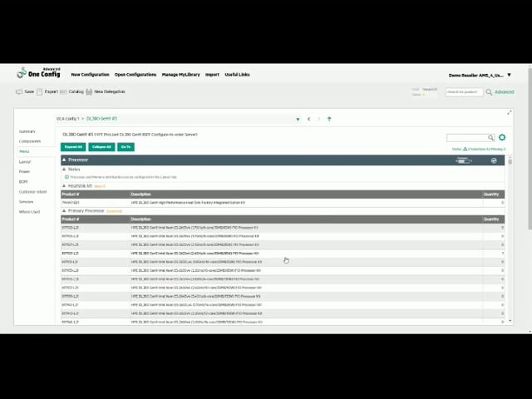The width and height of the screenshot is (532, 399).
Task: Go to previous item with left chevron
Action: [x=308, y=119]
